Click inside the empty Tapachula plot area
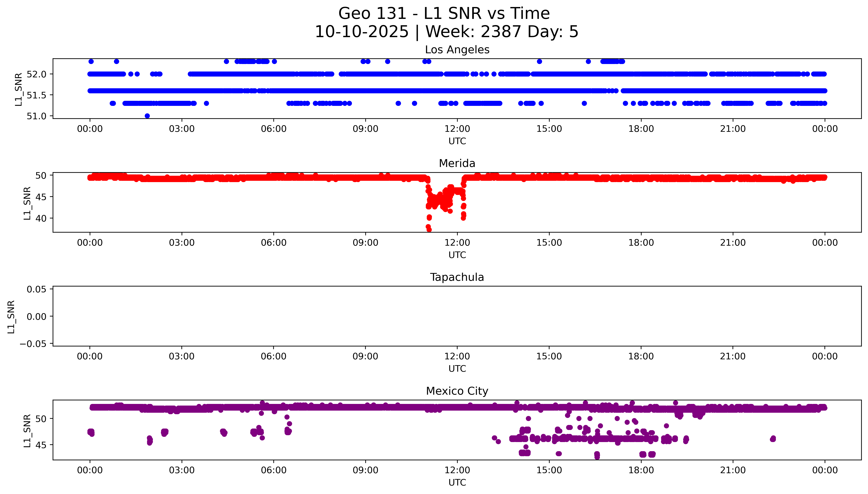This screenshot has width=868, height=494. [457, 316]
